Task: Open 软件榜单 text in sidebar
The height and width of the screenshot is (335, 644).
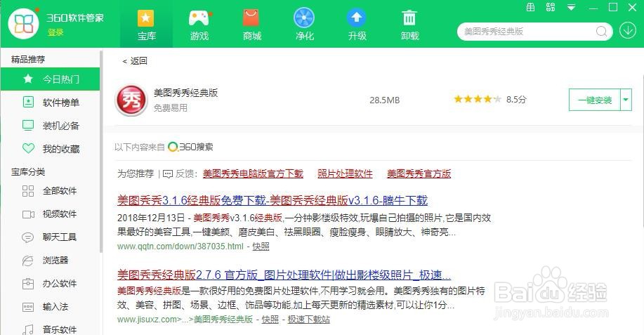Action: (61, 103)
